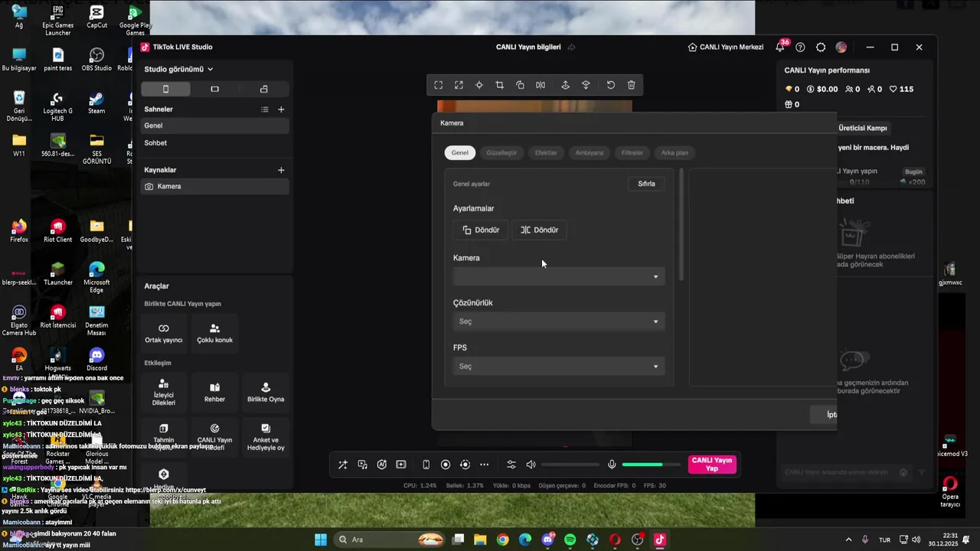Select the crop tool icon

(499, 85)
